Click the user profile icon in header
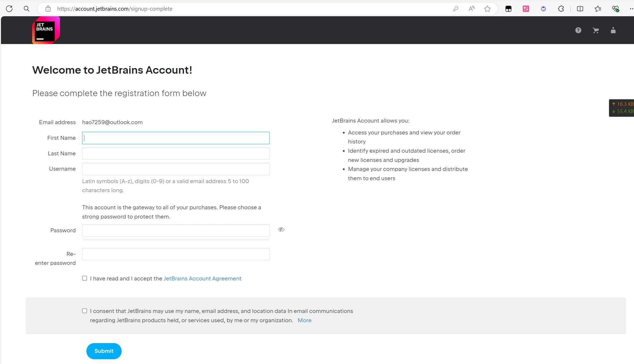Image resolution: width=634 pixels, height=364 pixels. point(613,30)
